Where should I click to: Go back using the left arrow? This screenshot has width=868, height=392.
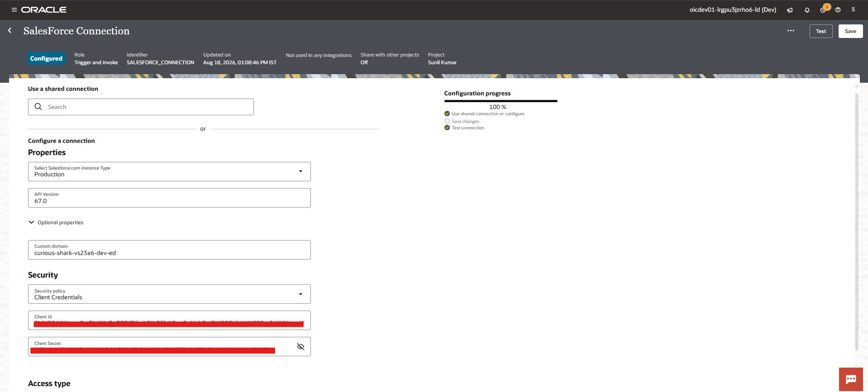pos(10,30)
